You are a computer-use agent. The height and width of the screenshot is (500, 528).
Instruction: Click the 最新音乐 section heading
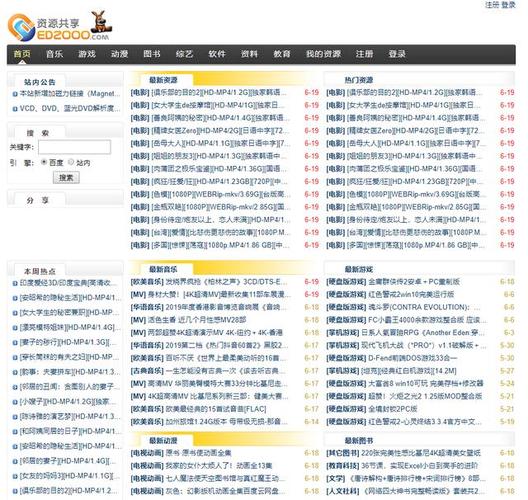pyautogui.click(x=163, y=269)
